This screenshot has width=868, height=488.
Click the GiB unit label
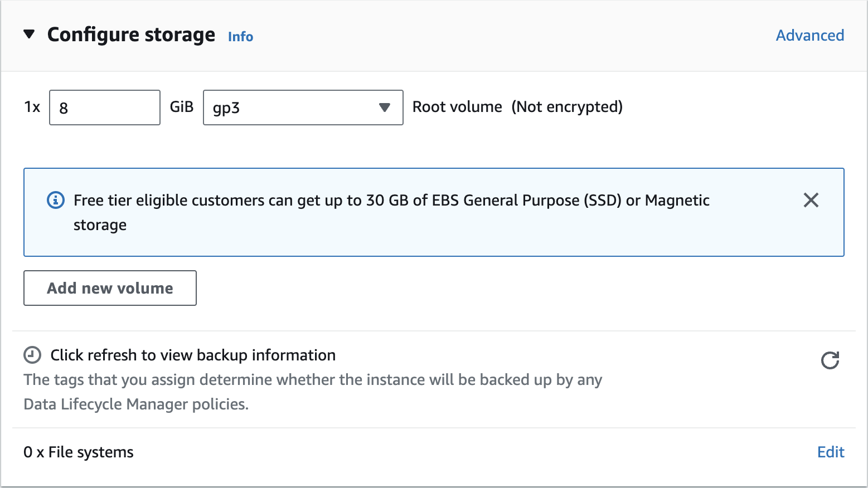click(x=181, y=107)
